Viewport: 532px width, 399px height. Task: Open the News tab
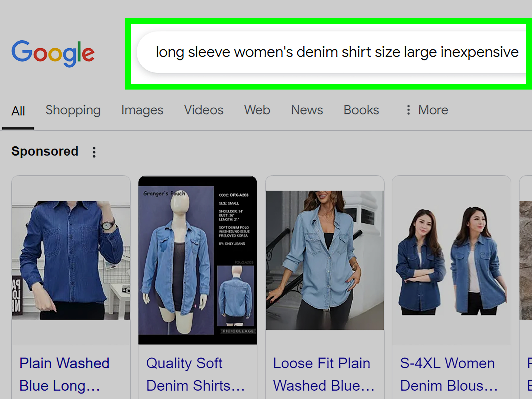tap(307, 110)
